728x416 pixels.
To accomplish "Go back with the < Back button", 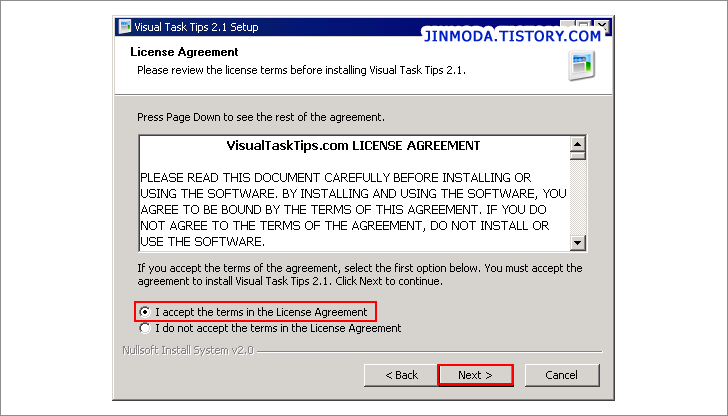I will [402, 375].
